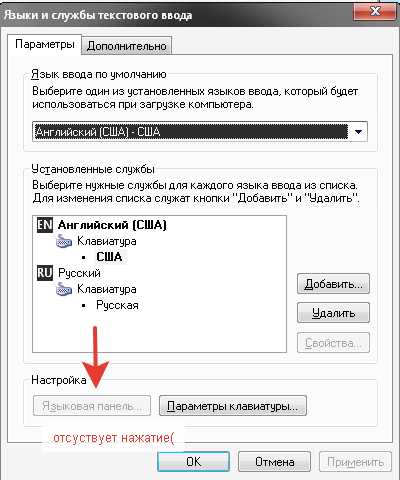Click the Добавить... button

pos(333,284)
